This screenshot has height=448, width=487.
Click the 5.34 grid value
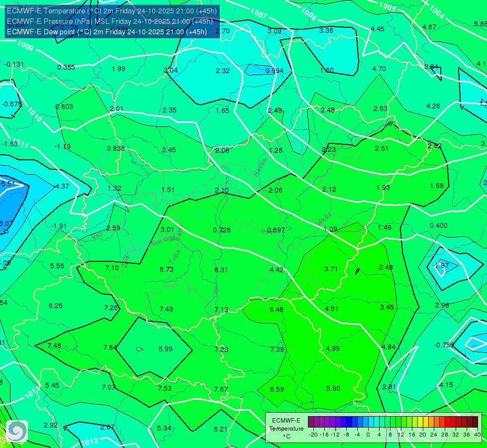164,428
